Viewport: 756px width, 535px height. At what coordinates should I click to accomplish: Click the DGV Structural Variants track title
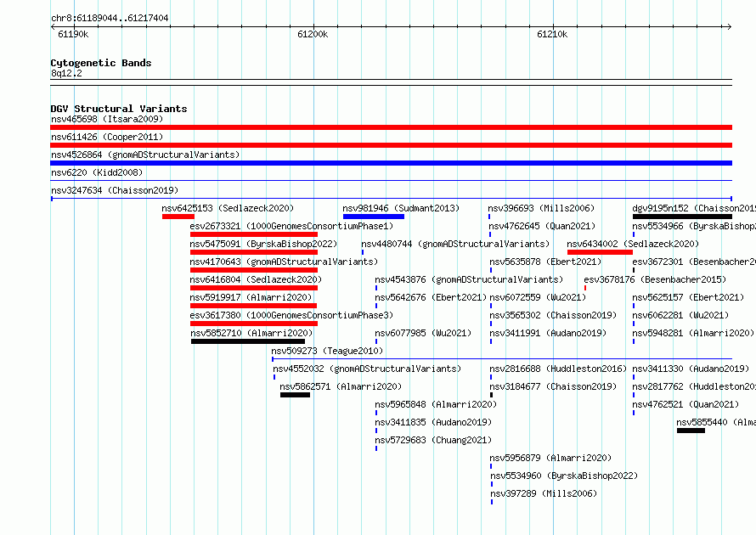click(119, 109)
